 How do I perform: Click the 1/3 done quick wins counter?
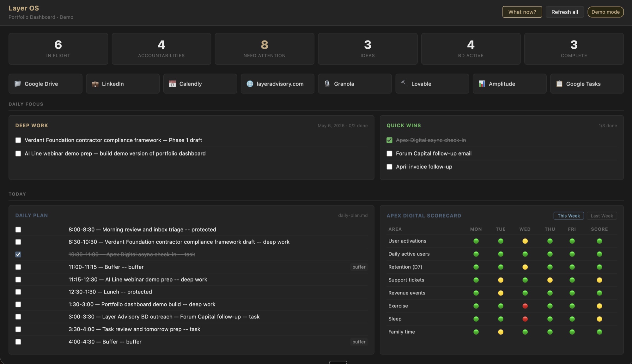[x=608, y=126]
